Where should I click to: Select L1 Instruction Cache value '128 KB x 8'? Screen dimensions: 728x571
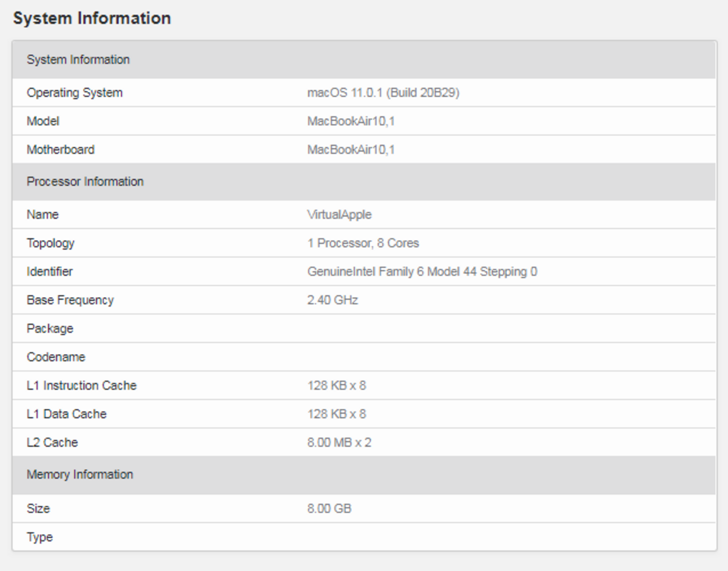(337, 386)
